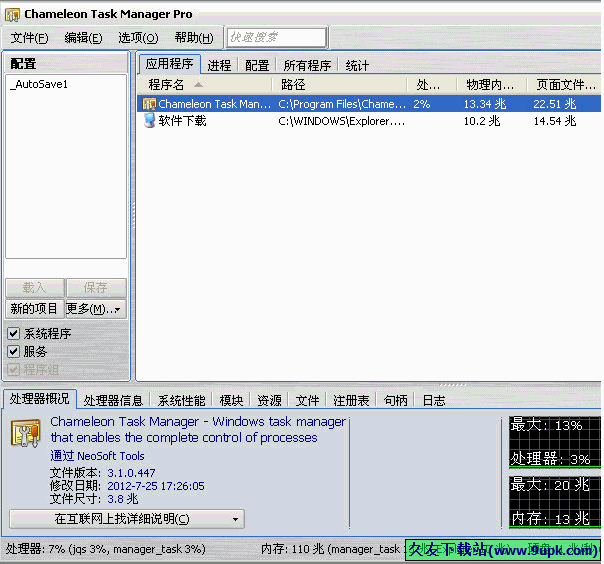
Task: Select _AutoSave1 in the 配置 list
Action: pyautogui.click(x=40, y=84)
